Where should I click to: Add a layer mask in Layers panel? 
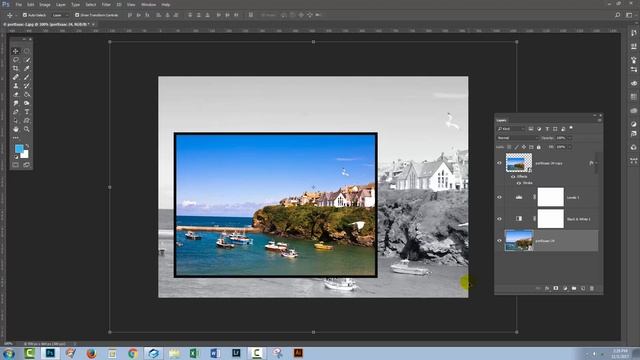point(556,288)
